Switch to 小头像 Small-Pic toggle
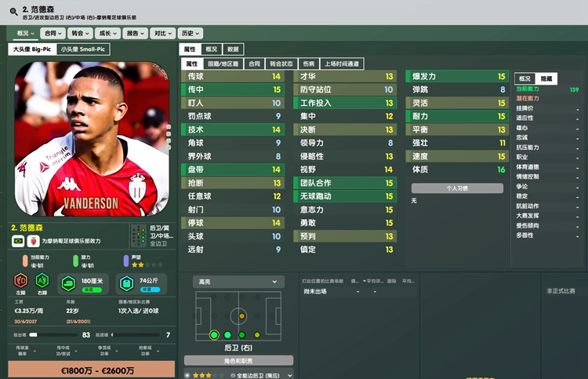This screenshot has width=588, height=379. point(83,49)
